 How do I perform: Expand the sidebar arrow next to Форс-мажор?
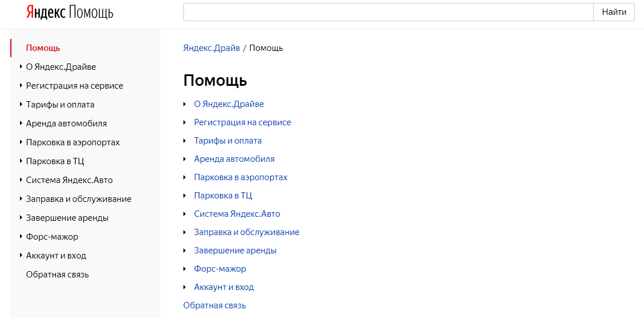(x=21, y=237)
